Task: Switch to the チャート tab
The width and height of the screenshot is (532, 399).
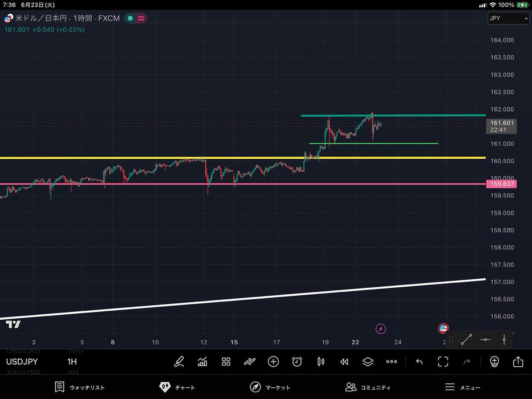Action: (177, 387)
